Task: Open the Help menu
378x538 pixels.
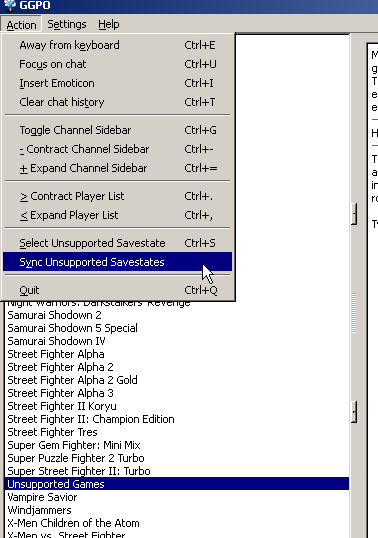Action: point(109,24)
